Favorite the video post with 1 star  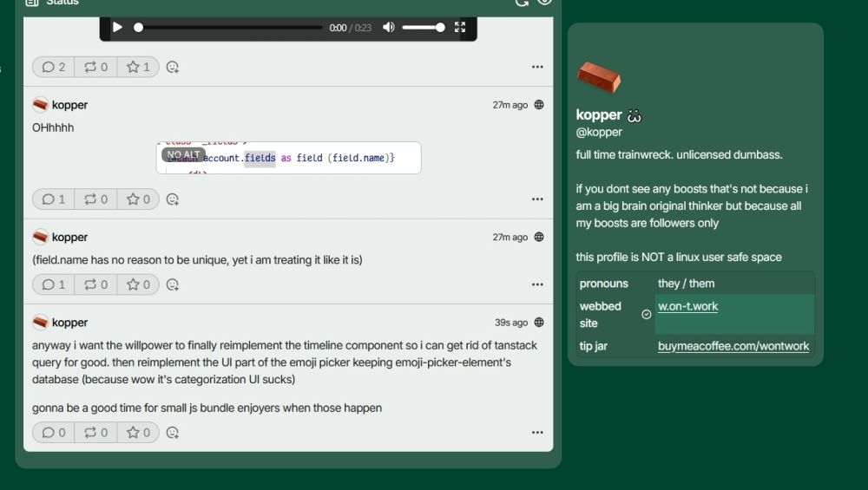(138, 67)
